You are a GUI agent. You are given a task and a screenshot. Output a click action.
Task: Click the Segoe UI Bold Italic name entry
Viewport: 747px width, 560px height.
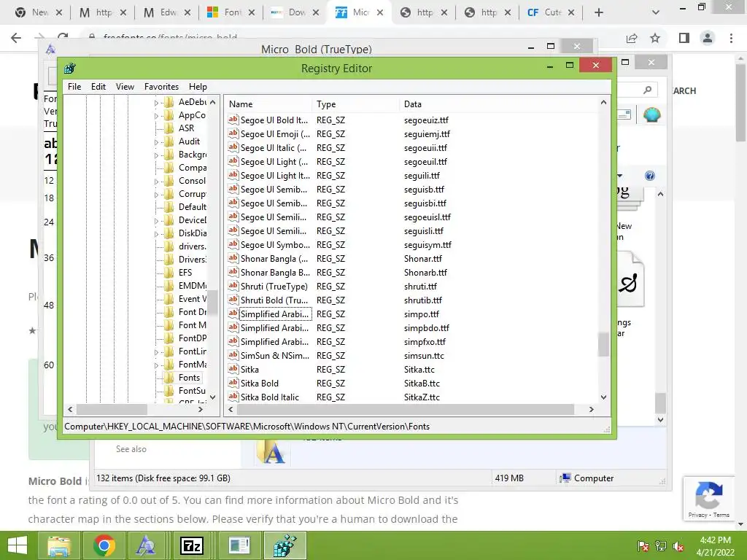point(274,120)
